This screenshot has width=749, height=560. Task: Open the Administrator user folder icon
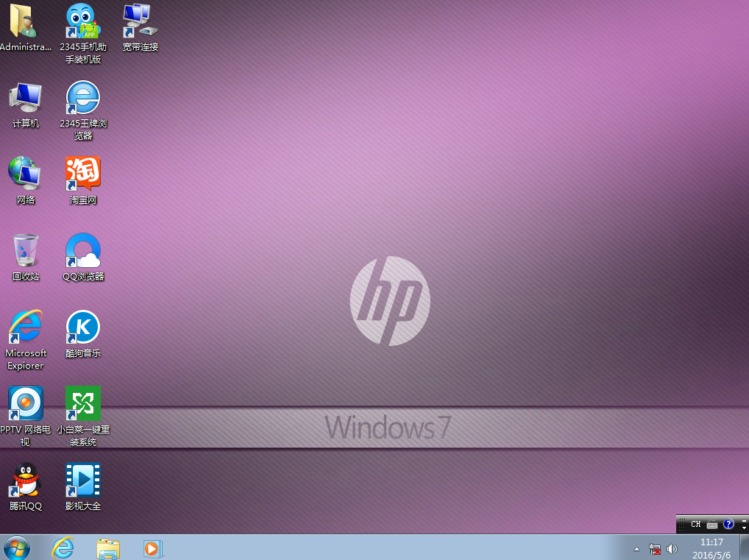(x=25, y=28)
